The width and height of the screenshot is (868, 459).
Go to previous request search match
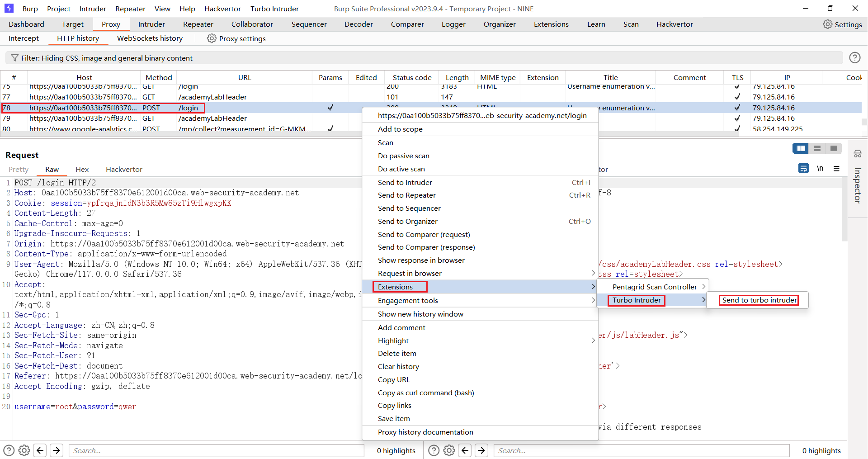tap(40, 450)
